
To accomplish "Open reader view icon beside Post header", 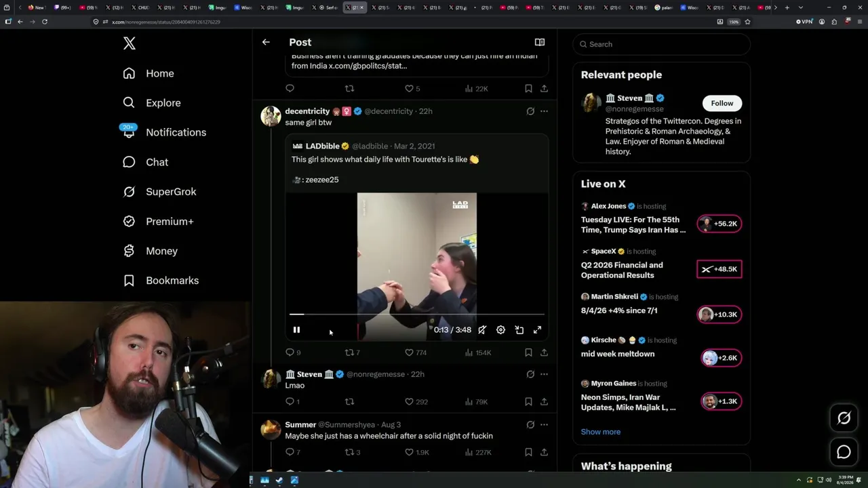I will 540,42.
